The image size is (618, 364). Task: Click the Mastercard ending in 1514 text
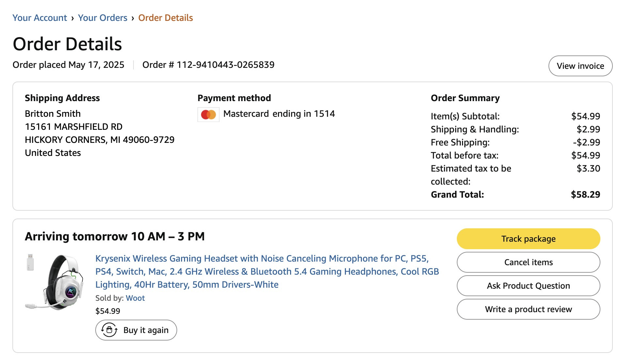pyautogui.click(x=279, y=114)
